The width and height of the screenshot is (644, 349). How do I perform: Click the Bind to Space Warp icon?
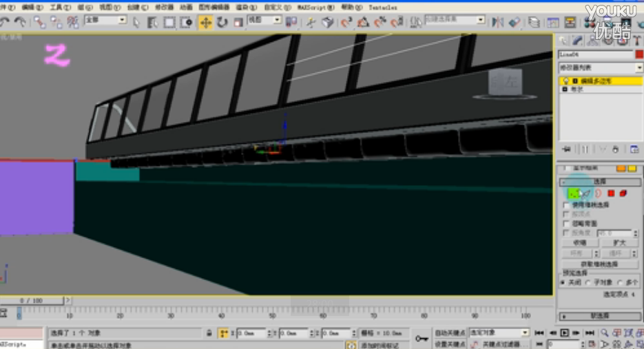pos(73,22)
